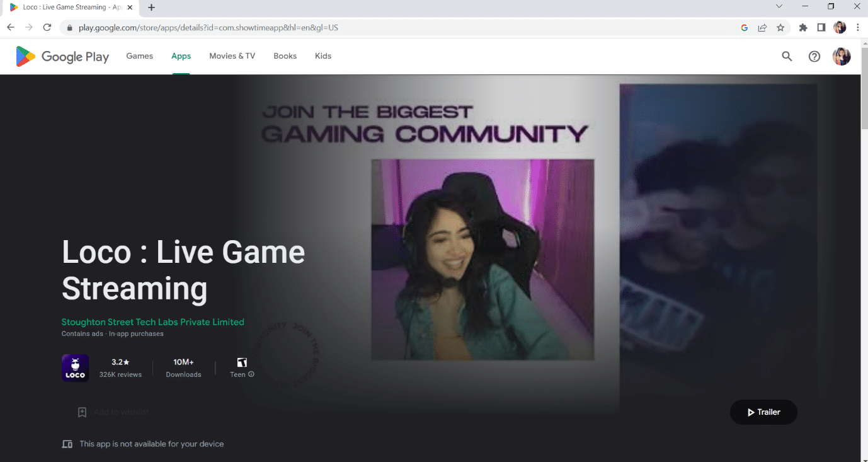
Task: Reload the current page
Action: tap(47, 28)
